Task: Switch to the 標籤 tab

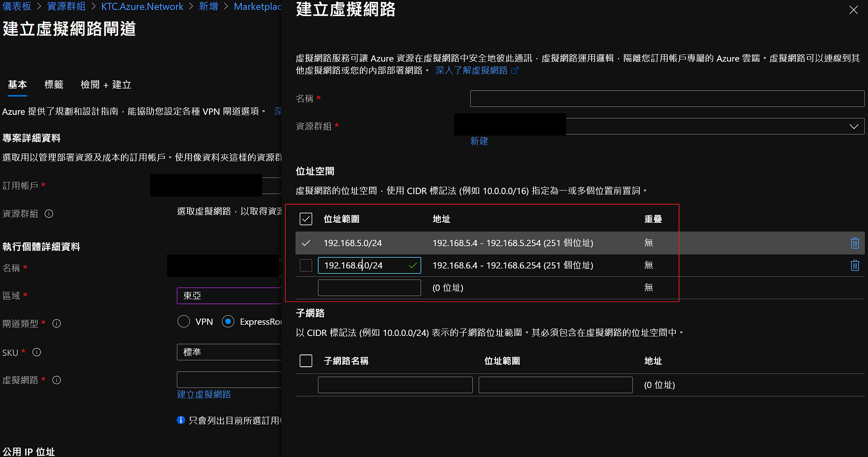Action: tap(53, 84)
